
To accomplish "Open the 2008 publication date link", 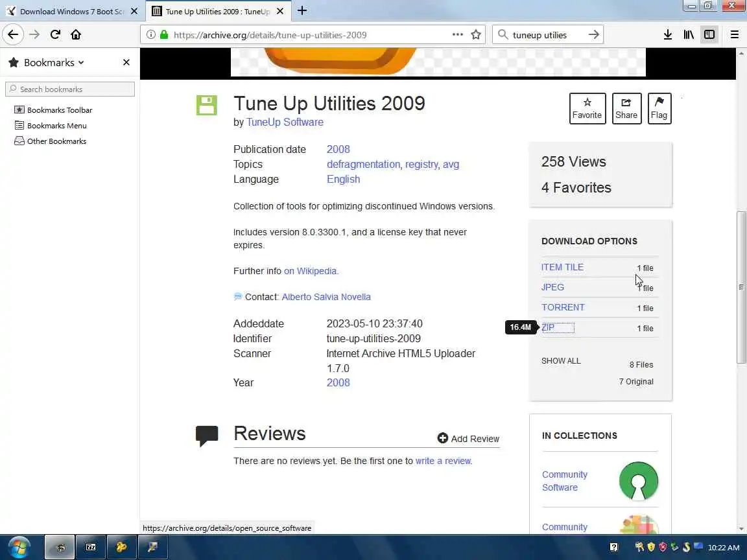I will click(x=338, y=149).
